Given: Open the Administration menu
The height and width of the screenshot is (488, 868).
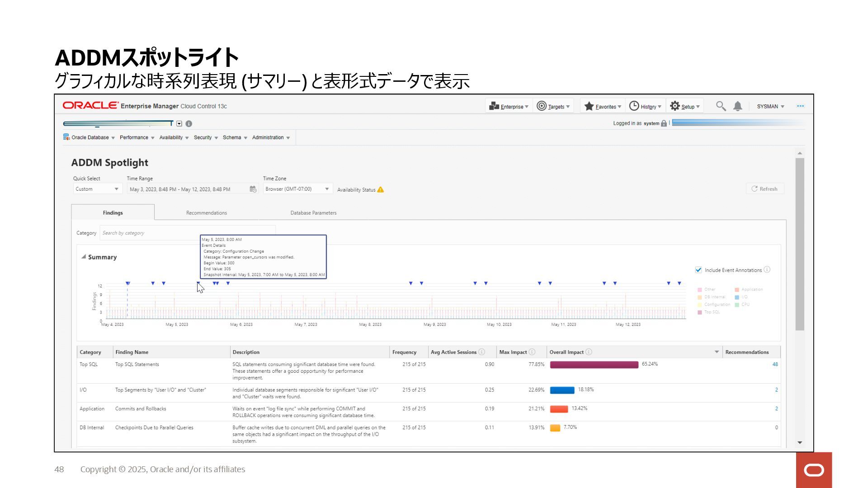Looking at the screenshot, I should pyautogui.click(x=271, y=137).
